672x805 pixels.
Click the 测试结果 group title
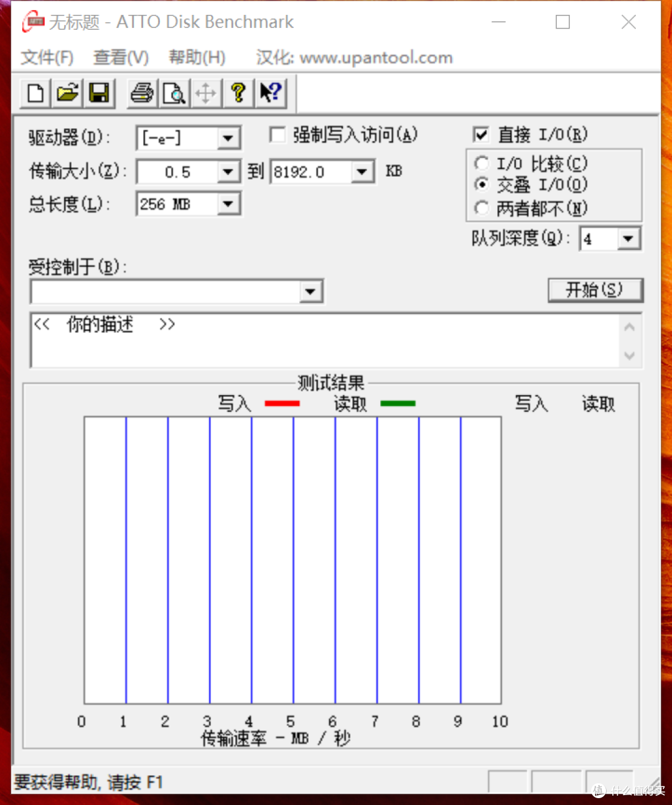coord(330,383)
